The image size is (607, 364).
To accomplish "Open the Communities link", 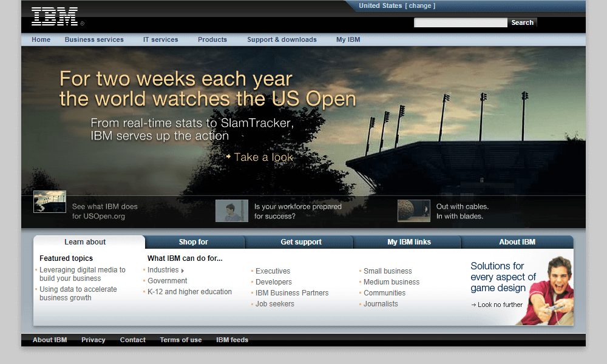I will point(384,293).
